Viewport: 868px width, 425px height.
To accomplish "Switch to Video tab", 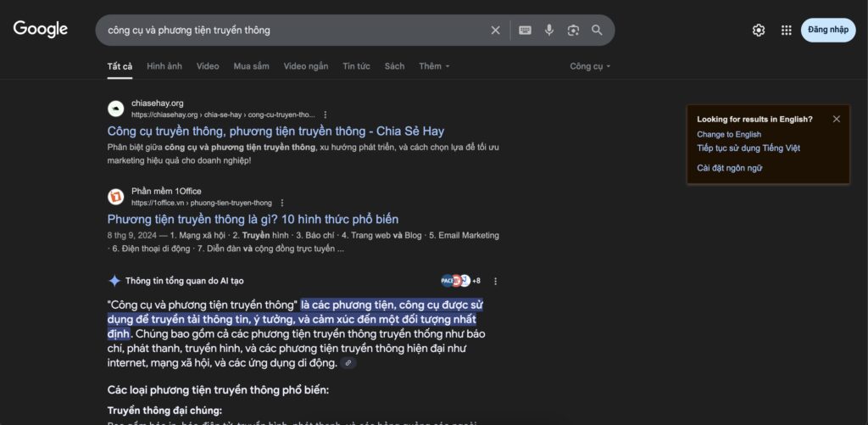I will (208, 66).
